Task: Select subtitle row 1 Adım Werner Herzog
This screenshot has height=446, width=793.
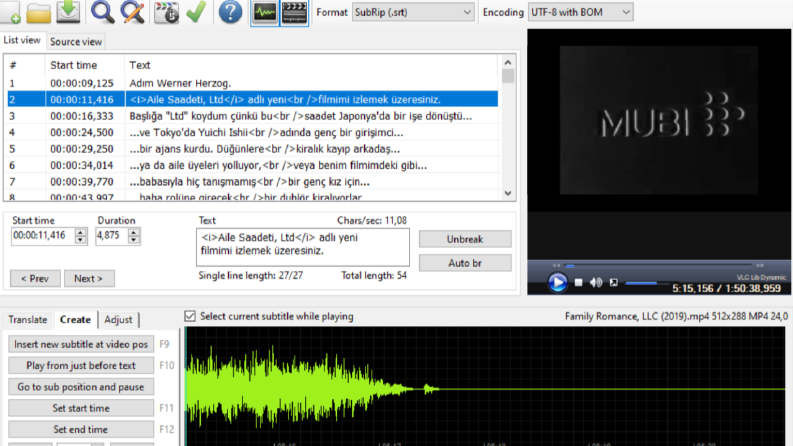Action: [253, 83]
